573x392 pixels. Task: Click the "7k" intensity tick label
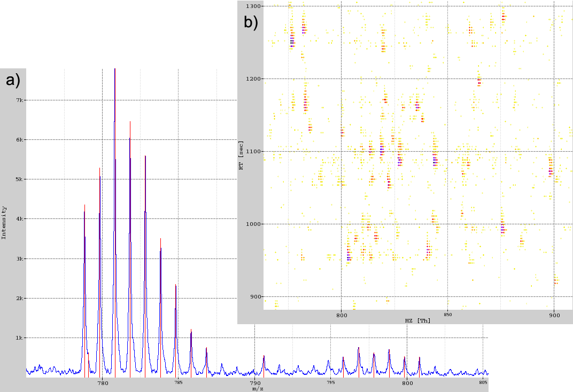click(19, 100)
